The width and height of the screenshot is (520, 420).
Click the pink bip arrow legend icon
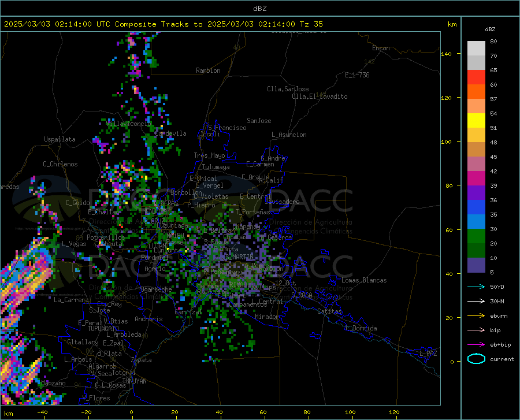coord(476,330)
